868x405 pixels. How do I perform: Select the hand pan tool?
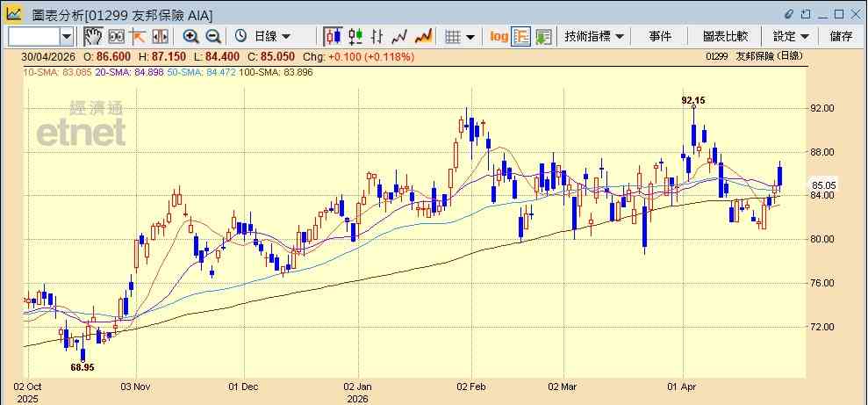pos(94,37)
